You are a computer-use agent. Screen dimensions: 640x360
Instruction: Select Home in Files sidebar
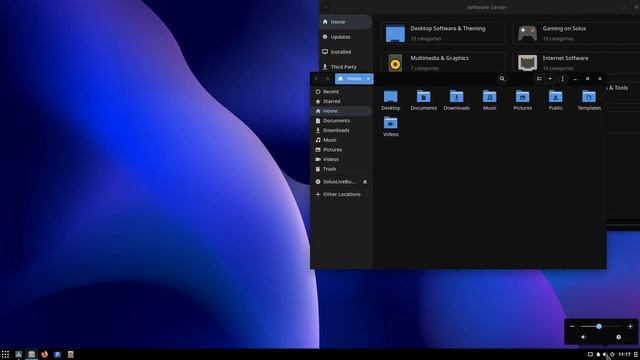tap(342, 111)
